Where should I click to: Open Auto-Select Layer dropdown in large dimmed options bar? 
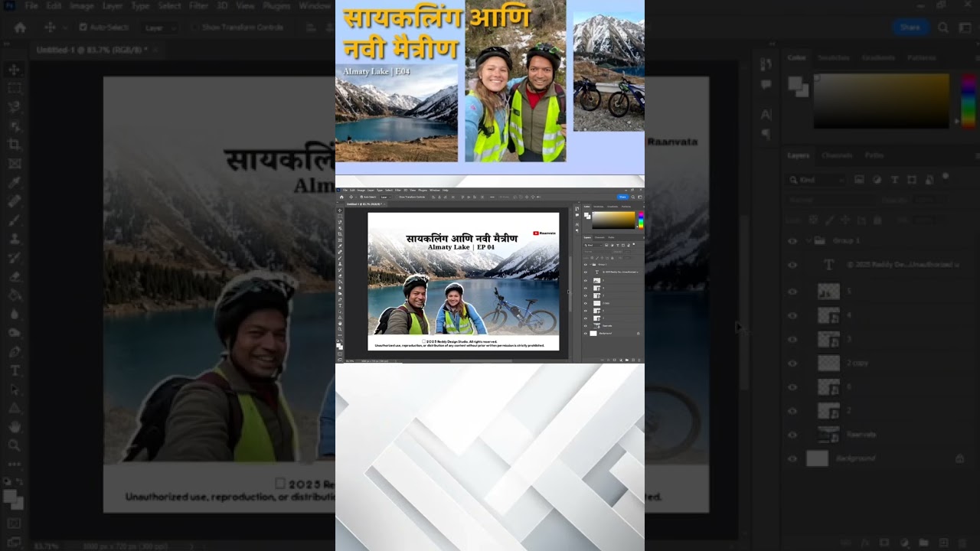tap(159, 28)
